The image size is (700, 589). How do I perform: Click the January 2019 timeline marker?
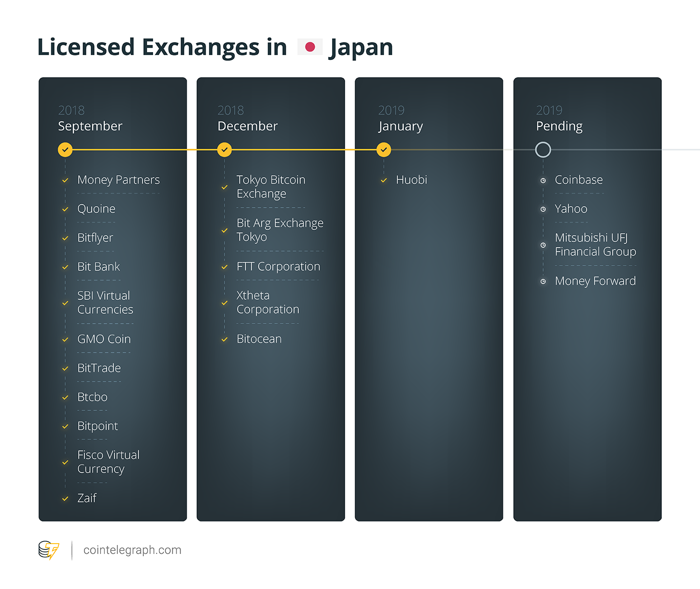384,150
